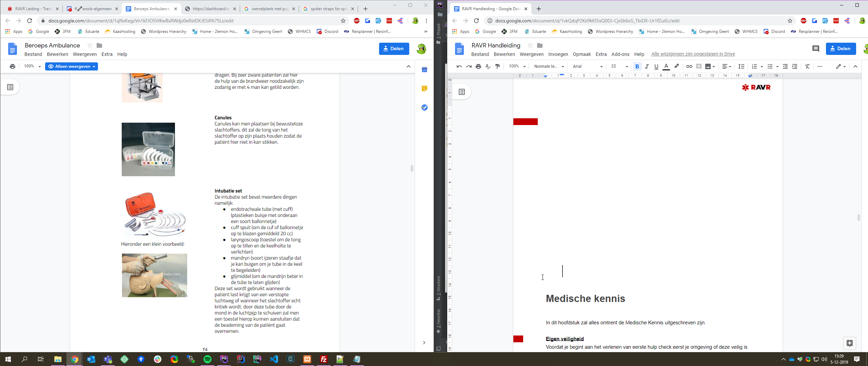
Task: Open the Invoegen menu
Action: [558, 54]
